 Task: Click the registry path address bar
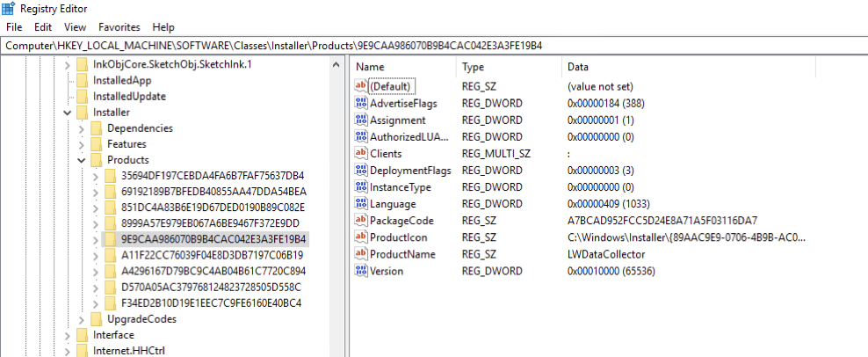(x=434, y=46)
